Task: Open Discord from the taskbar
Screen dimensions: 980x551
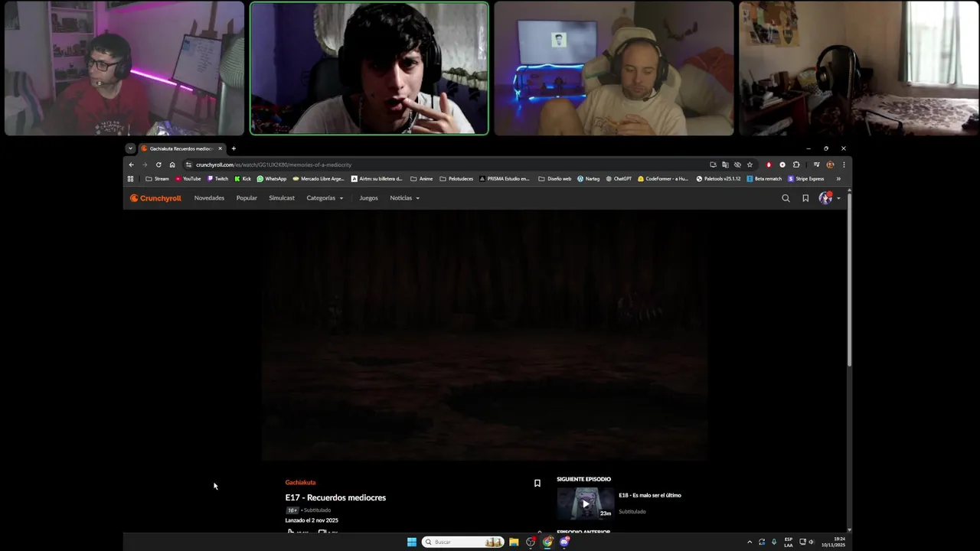Action: coord(564,542)
